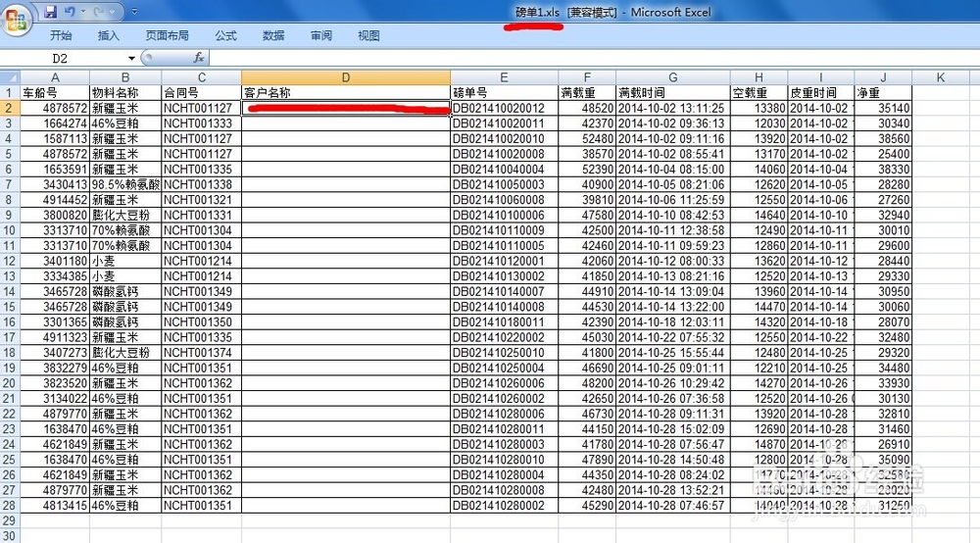
Task: Click the 满载时间 header cell
Action: click(x=672, y=92)
